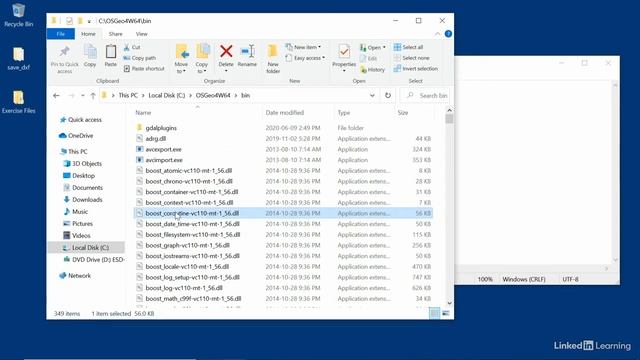Select Local Disk (C:) in navigation pane
The height and width of the screenshot is (360, 640).
87,248
